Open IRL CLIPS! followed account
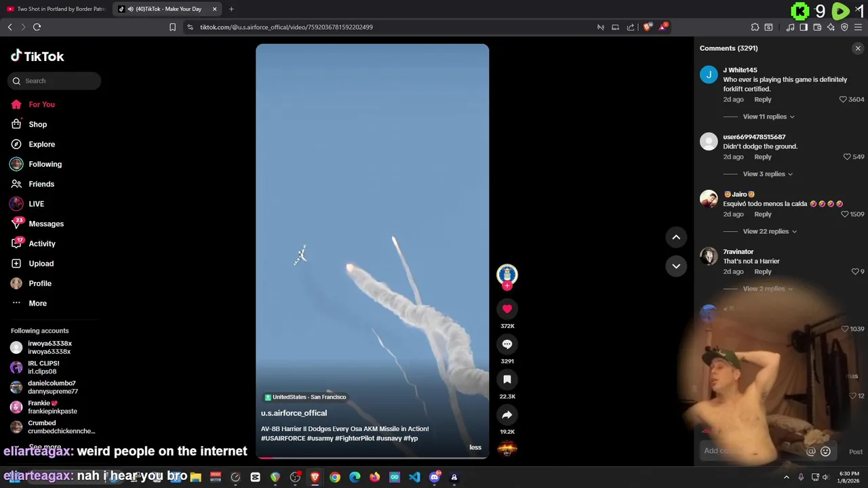This screenshot has height=488, width=868. point(35,367)
